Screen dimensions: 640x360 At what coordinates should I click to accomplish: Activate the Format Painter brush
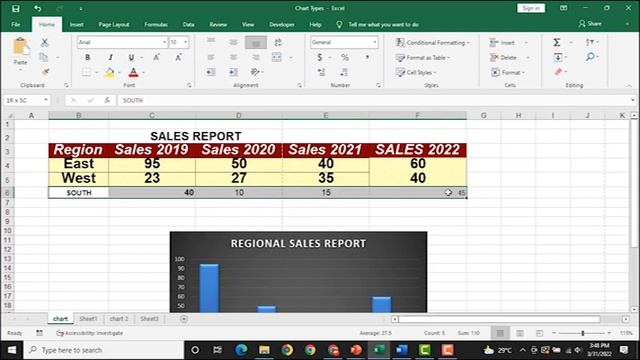(45, 72)
